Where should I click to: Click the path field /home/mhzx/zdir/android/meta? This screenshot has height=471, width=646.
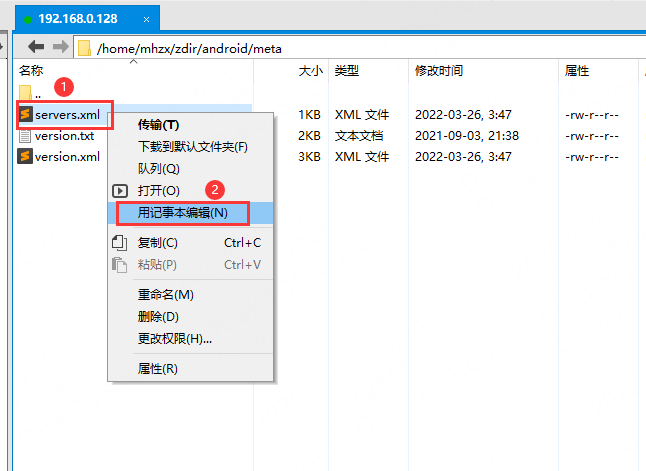(358, 48)
